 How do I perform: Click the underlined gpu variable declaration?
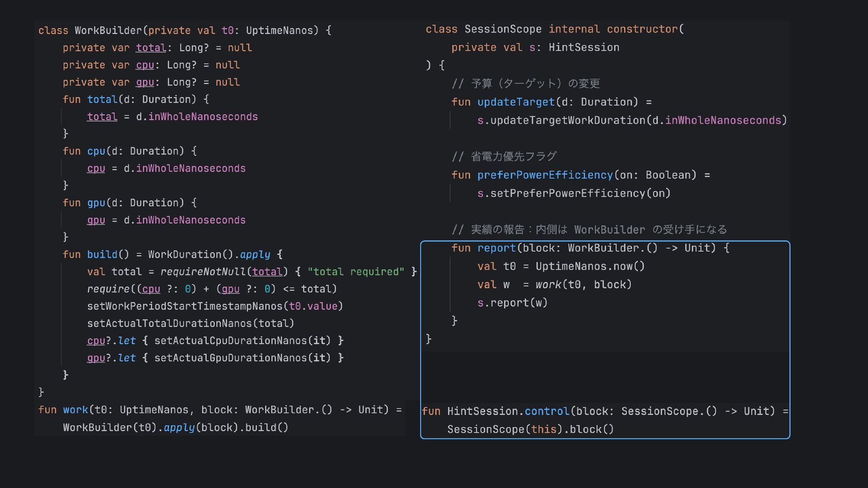pos(145,82)
